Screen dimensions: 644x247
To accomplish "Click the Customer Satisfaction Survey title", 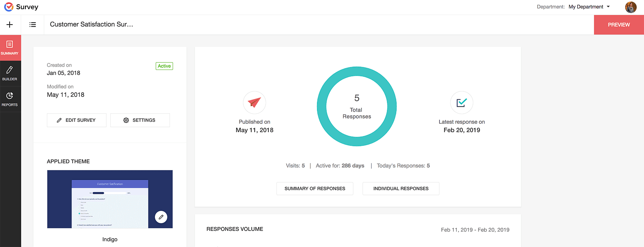I will coord(92,24).
